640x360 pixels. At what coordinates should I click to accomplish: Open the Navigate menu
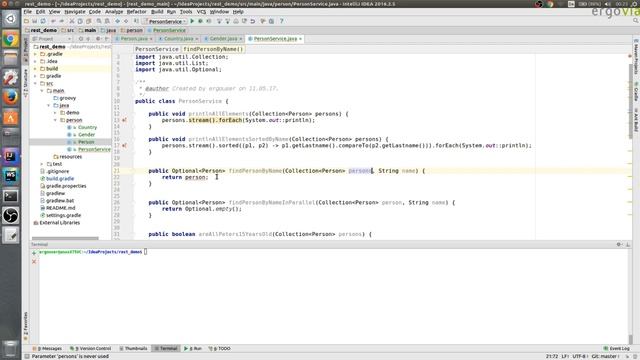(75, 12)
